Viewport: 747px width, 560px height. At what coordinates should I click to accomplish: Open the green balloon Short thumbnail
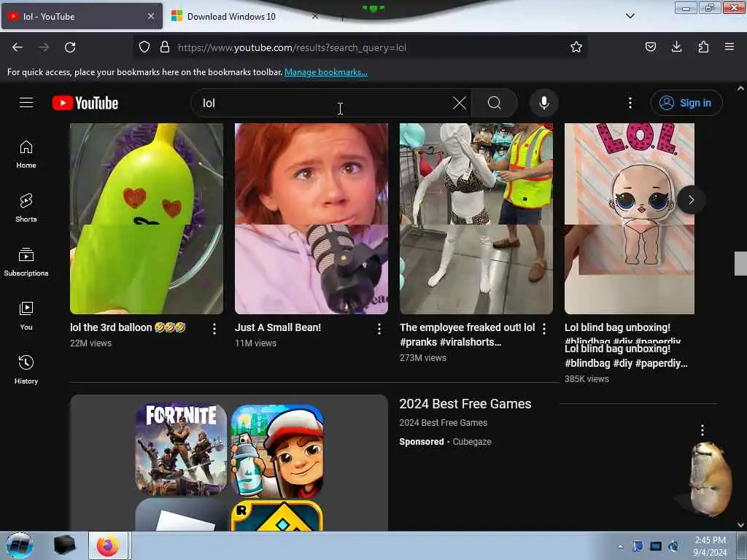[x=146, y=219]
